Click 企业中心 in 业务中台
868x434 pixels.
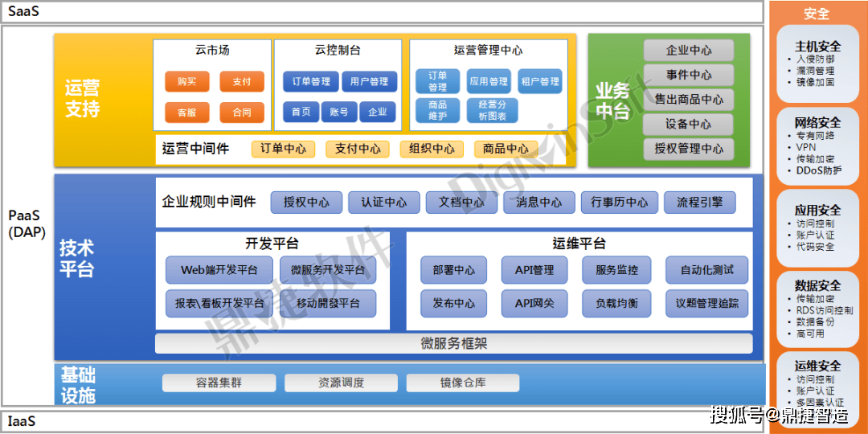point(689,51)
